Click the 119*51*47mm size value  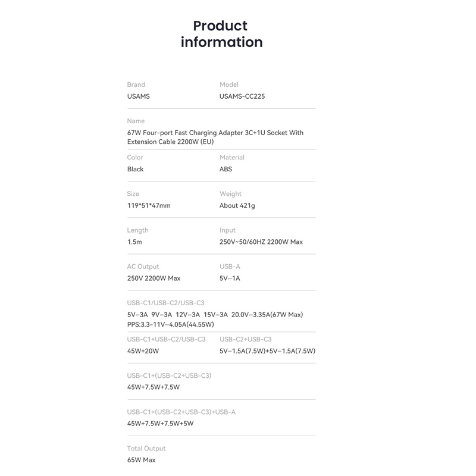pyautogui.click(x=149, y=206)
